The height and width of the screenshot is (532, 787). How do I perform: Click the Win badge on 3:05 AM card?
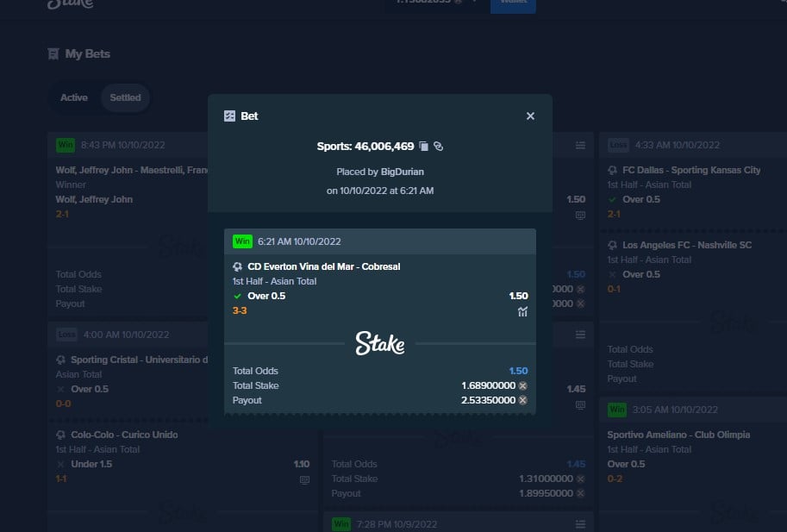click(617, 410)
